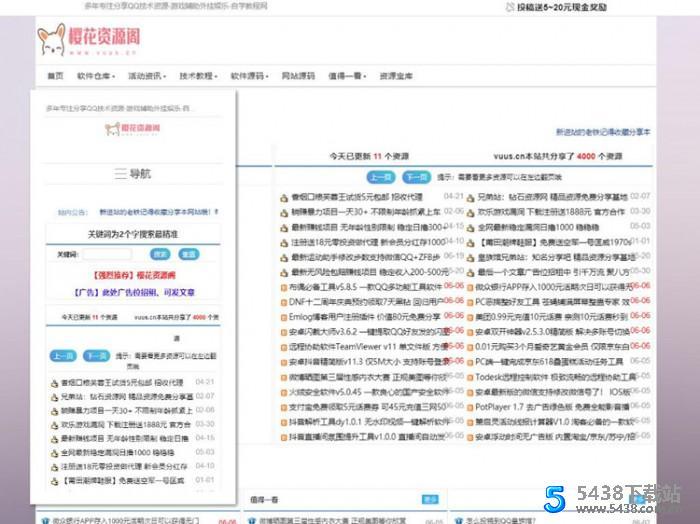Open 抖音直播间氛围提升工具v1.0.0 post
This screenshot has height=524, width=700.
pos(367,437)
